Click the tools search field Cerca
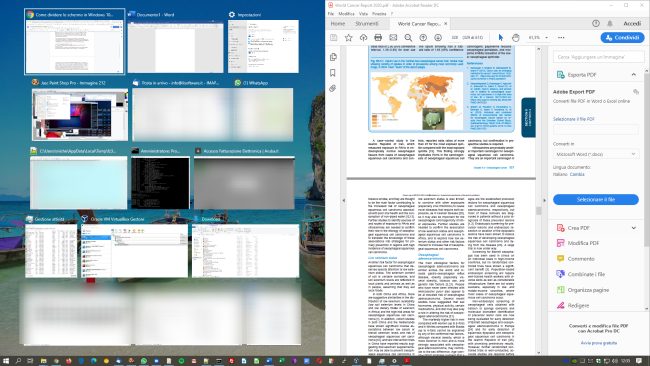The height and width of the screenshot is (366, 650). click(x=599, y=57)
